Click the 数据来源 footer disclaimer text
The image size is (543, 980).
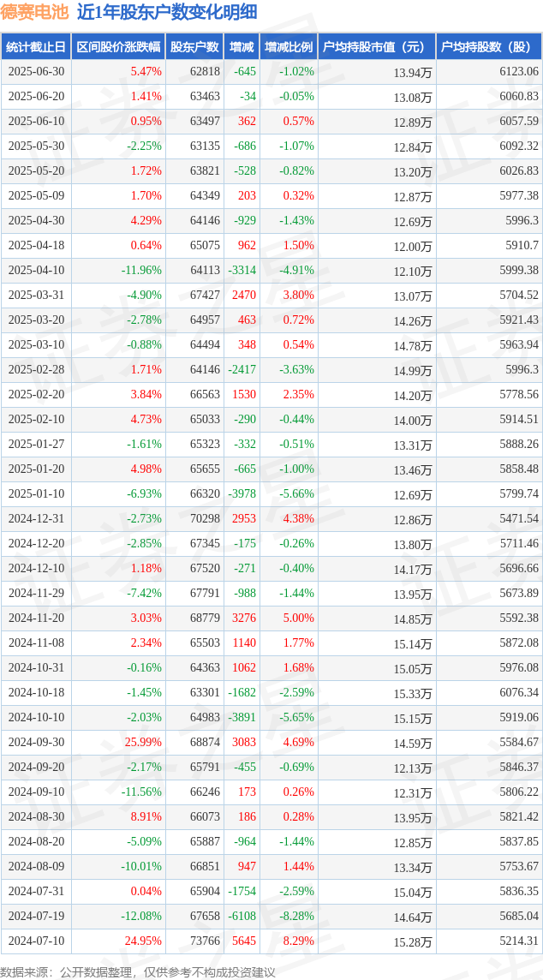point(138,971)
